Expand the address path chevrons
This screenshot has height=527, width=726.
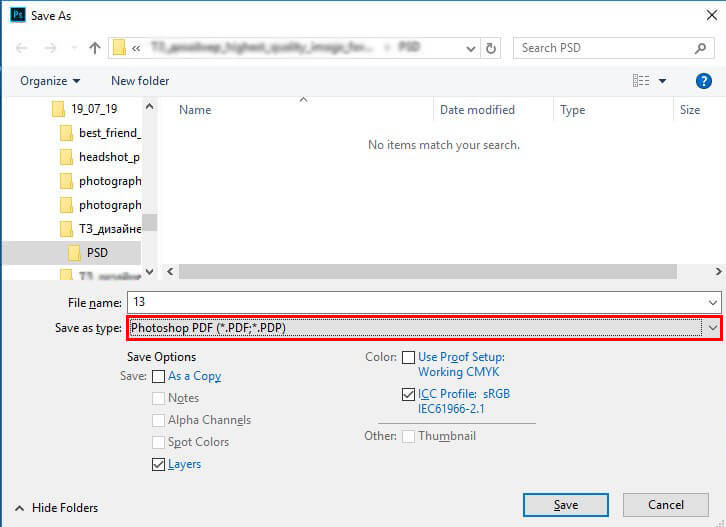click(x=136, y=48)
